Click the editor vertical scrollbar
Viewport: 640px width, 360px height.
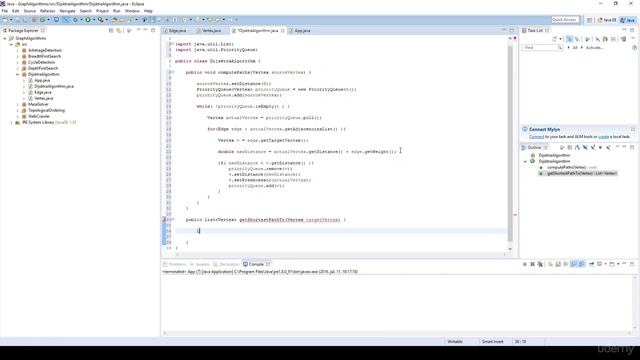click(510, 143)
